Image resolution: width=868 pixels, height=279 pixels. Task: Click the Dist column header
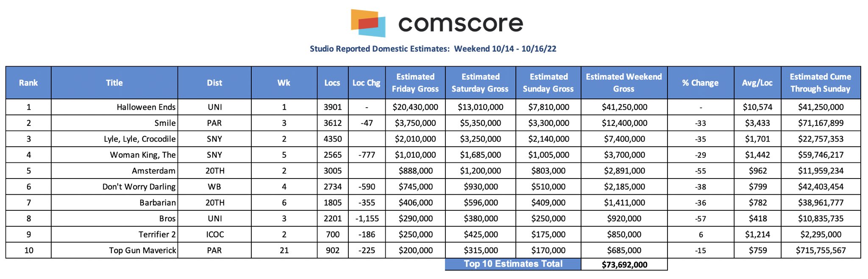click(x=214, y=83)
